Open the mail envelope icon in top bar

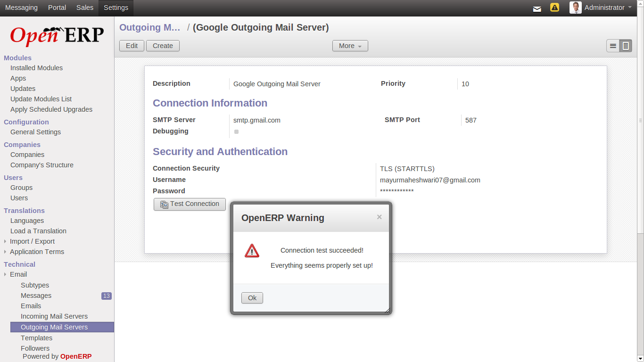tap(537, 8)
